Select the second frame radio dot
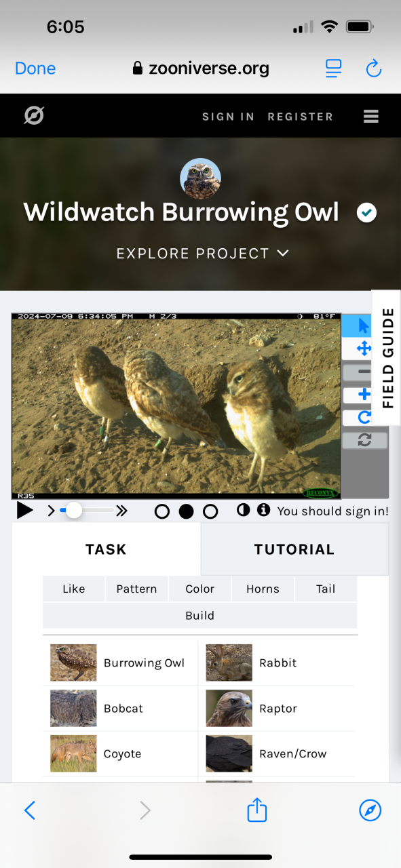 pos(186,511)
